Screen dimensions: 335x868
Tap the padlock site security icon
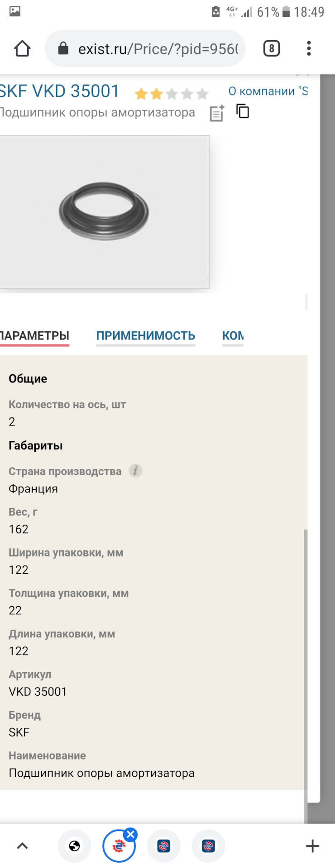click(x=63, y=48)
